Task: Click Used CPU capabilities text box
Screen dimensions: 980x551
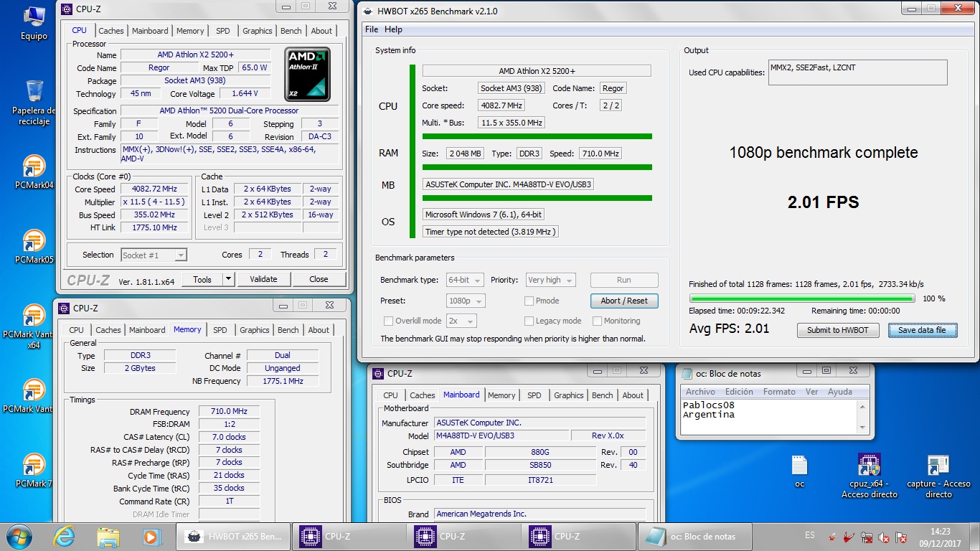Action: click(x=857, y=72)
